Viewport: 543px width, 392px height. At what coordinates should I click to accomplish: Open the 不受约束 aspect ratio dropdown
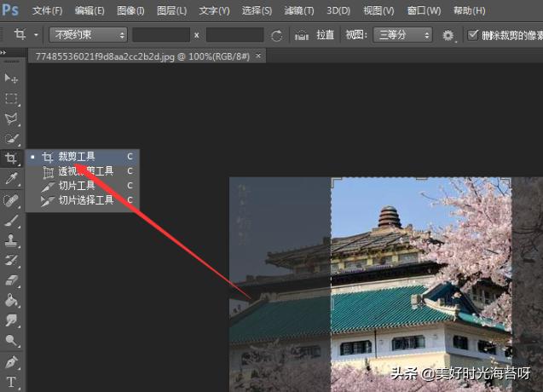[x=88, y=35]
